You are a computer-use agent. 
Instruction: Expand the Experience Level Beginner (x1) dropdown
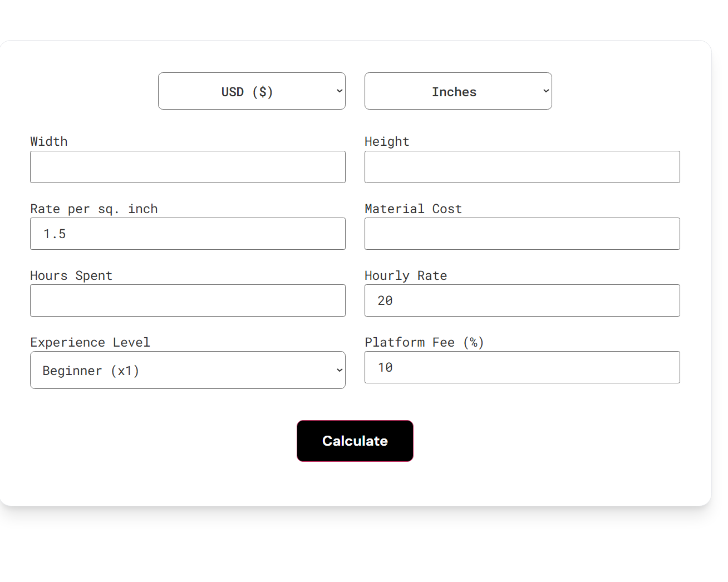(188, 370)
